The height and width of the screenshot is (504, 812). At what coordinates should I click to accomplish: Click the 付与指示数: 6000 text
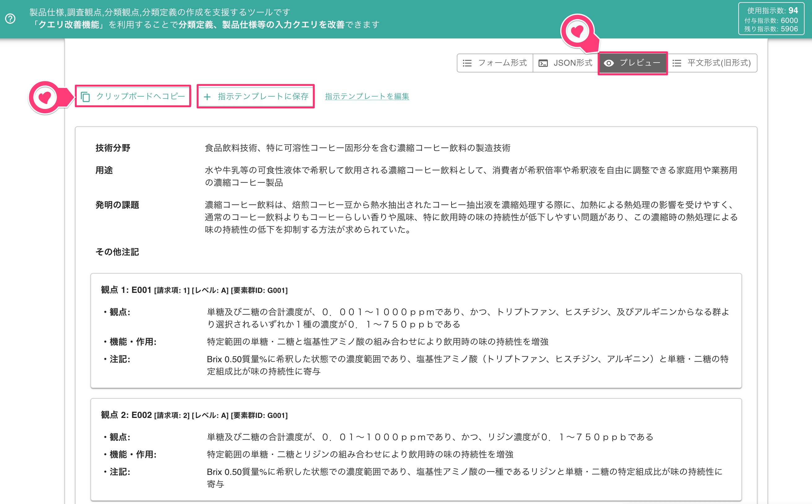tap(771, 21)
